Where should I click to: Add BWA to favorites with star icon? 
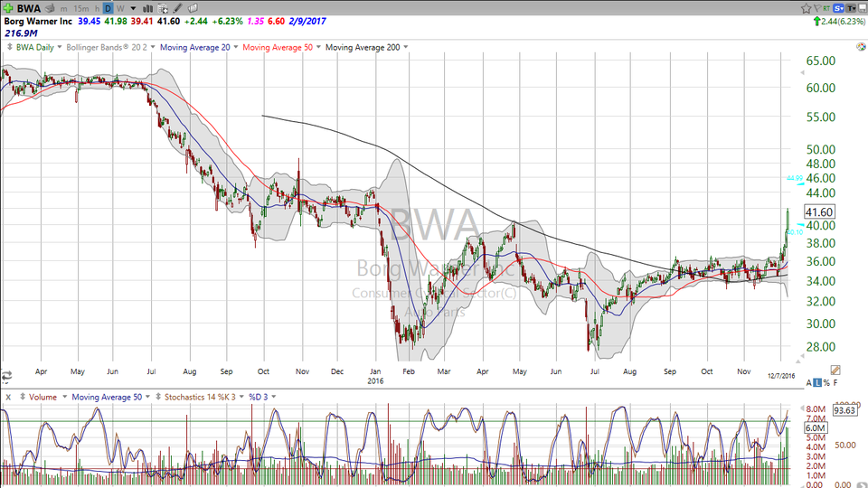806,8
